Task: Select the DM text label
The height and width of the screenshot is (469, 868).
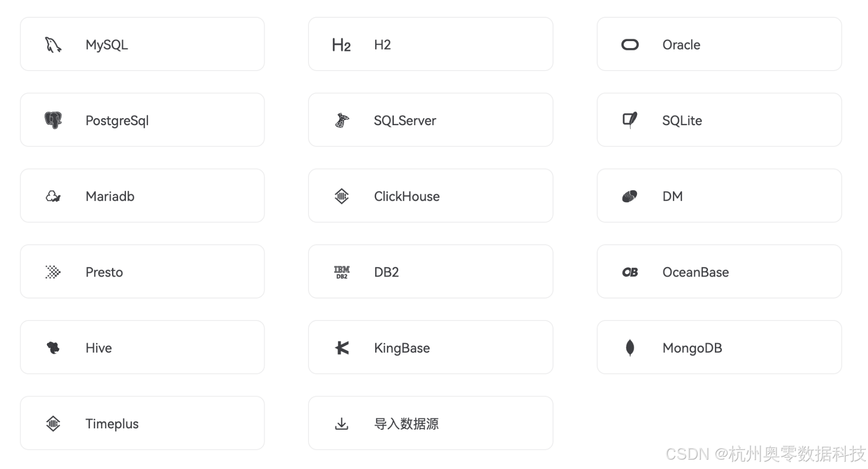Action: point(672,196)
